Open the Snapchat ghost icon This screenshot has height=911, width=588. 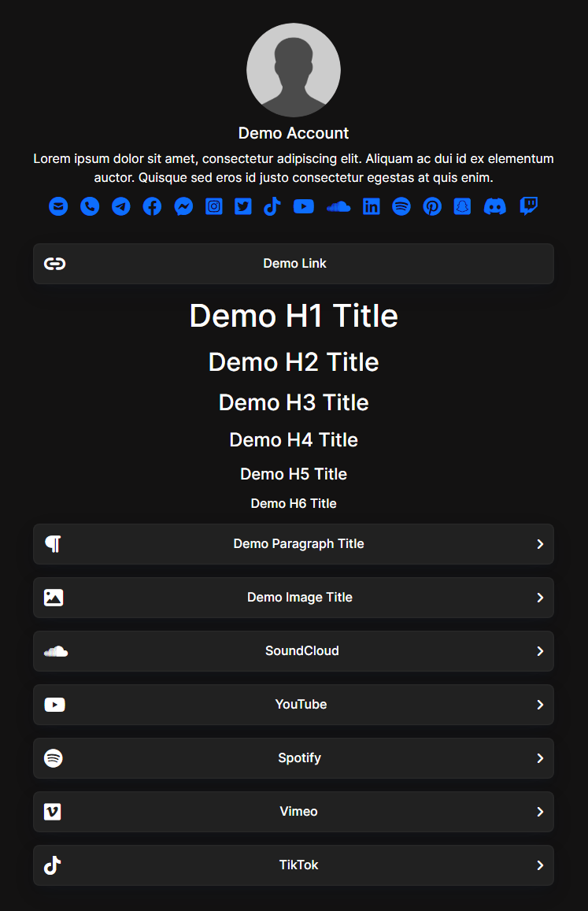point(462,206)
